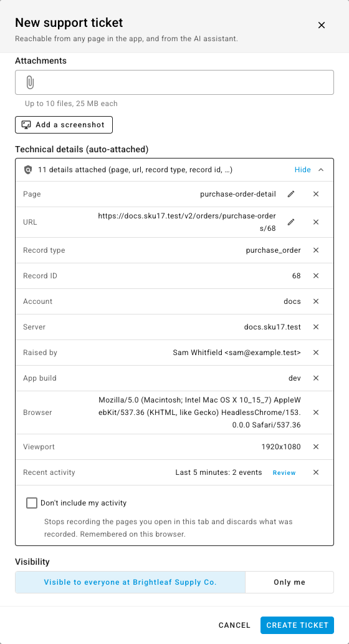Screen dimensions: 349x644
Task: Remove the URL detail row
Action: [x=316, y=222]
